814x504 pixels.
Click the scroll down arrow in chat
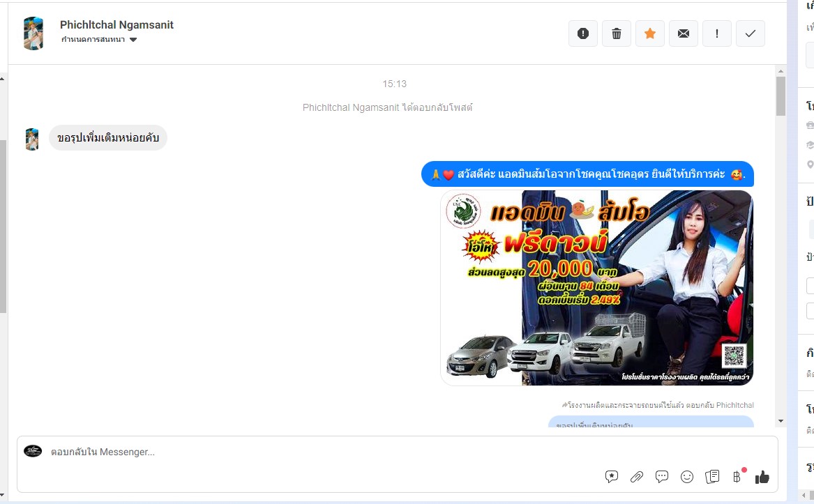point(781,421)
